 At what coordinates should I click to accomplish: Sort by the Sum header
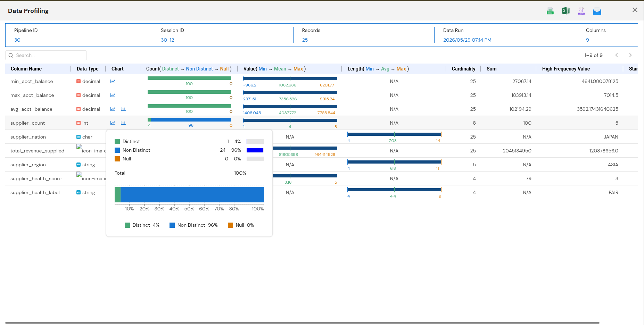tap(492, 69)
